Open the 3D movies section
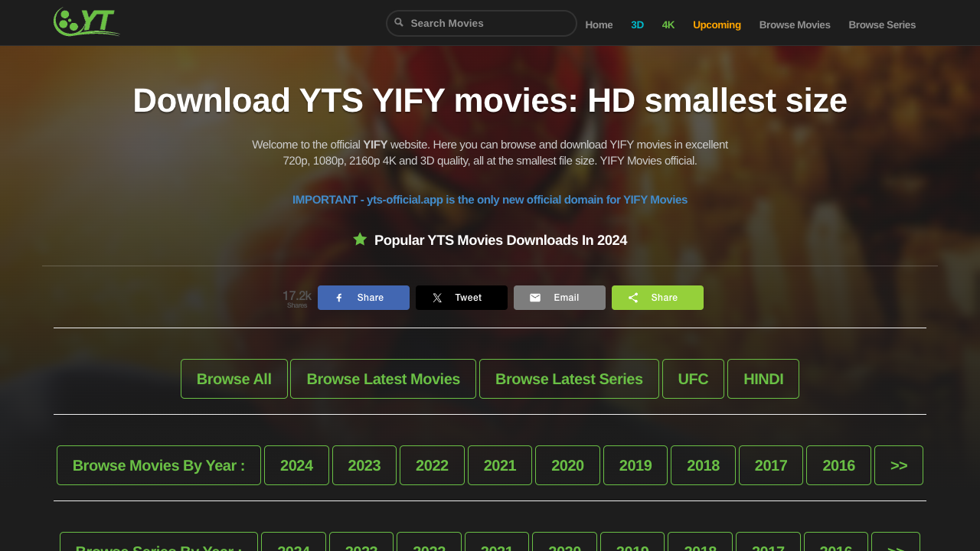The height and width of the screenshot is (551, 980). 637,24
